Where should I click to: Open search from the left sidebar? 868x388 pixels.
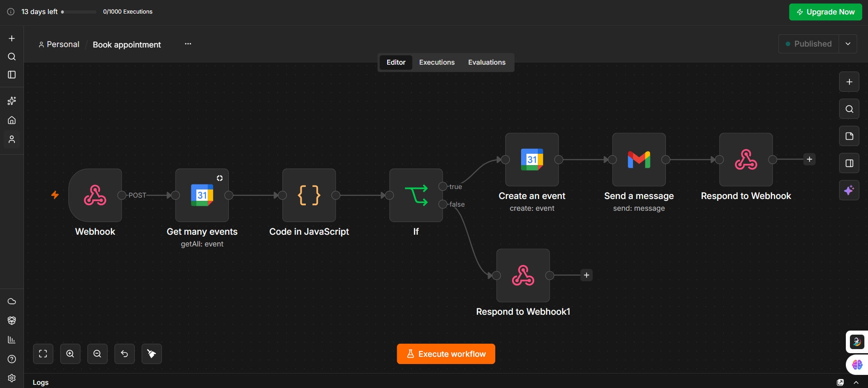[12, 57]
